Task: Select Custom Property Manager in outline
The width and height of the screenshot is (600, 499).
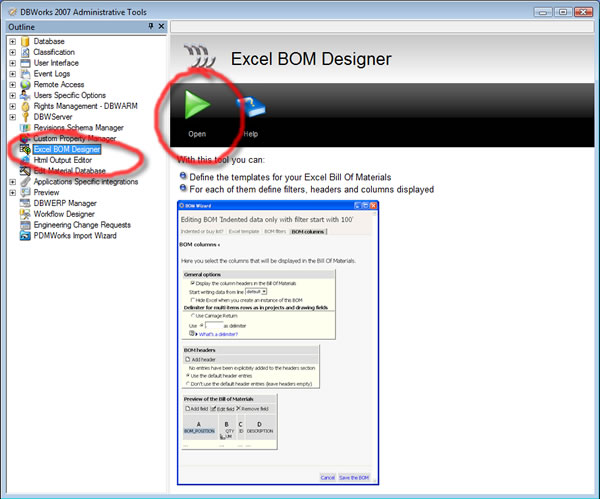Action: click(75, 139)
